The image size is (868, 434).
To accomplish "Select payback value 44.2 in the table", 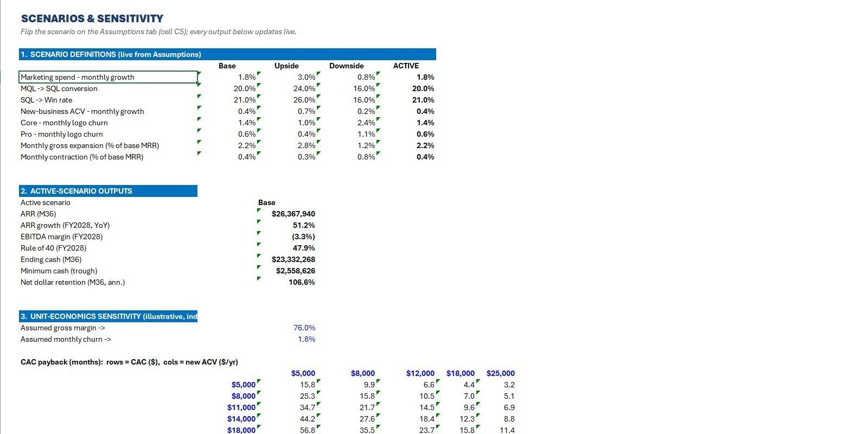I will [308, 419].
